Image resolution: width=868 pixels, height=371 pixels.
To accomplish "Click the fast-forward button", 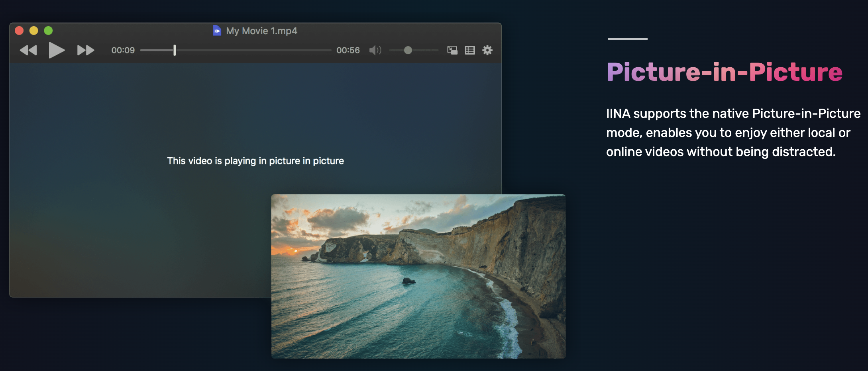I will click(86, 50).
